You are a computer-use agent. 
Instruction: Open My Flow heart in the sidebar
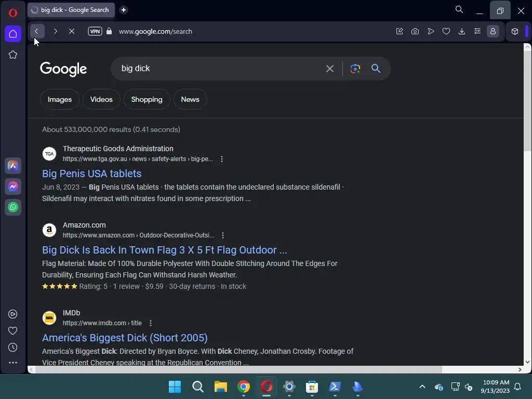click(x=12, y=331)
